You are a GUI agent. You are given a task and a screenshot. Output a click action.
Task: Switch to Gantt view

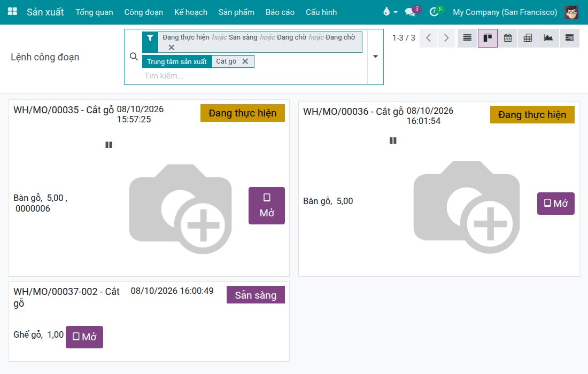pyautogui.click(x=569, y=38)
